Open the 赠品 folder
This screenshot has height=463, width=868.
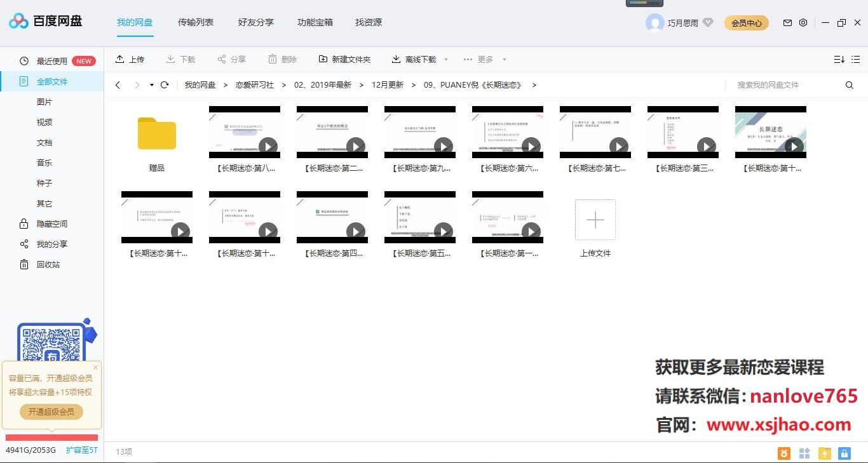pyautogui.click(x=157, y=133)
